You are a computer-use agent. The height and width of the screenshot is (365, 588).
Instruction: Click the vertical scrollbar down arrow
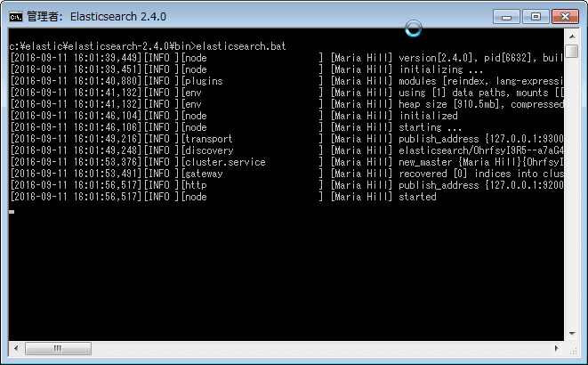pyautogui.click(x=572, y=334)
